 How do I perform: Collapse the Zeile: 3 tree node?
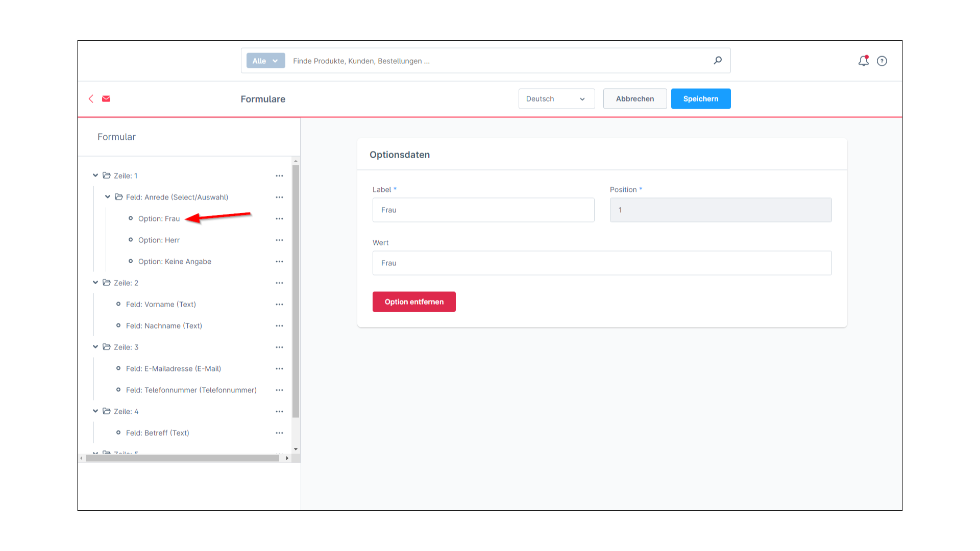[x=95, y=347]
